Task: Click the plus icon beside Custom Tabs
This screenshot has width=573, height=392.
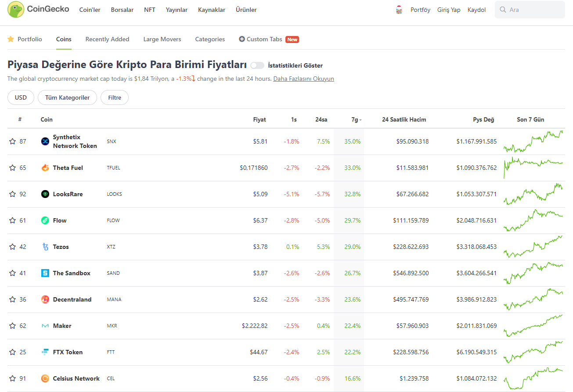Action: pos(242,39)
